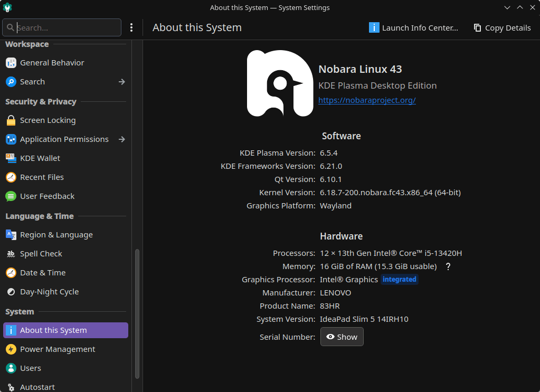540x392 pixels.
Task: Expand Application Permissions arrow
Action: point(122,139)
